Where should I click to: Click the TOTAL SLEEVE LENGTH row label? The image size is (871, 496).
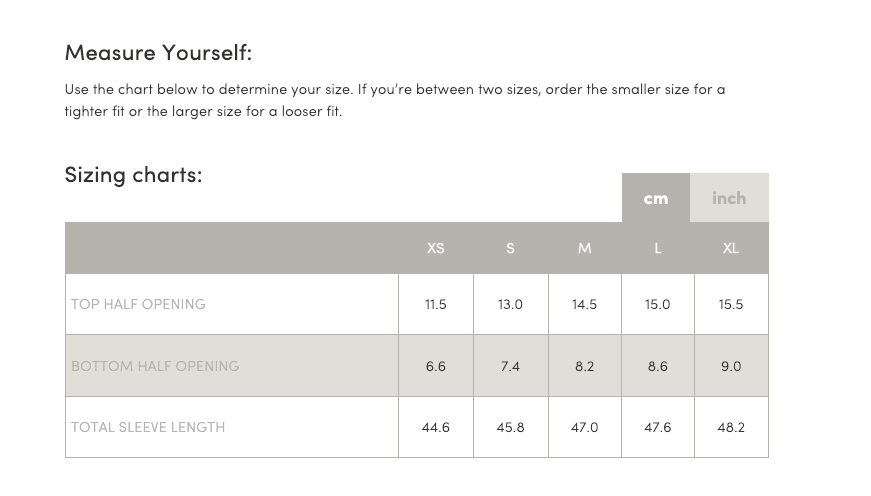148,427
